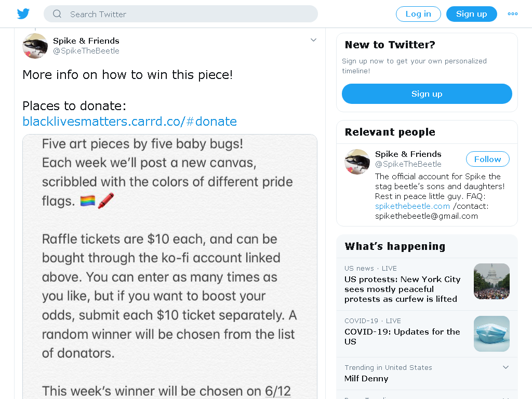Open the US protests Capitol crowd thumbnail

point(491,281)
